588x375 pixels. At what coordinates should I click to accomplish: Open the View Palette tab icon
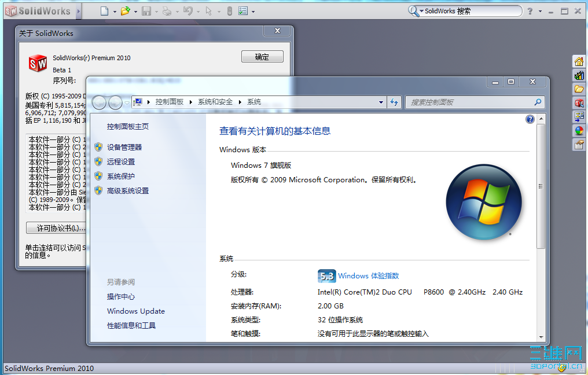click(579, 117)
